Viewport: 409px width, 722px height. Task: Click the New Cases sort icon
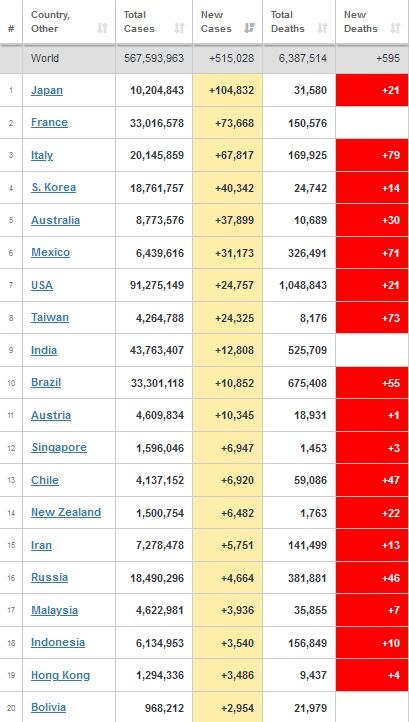tap(249, 29)
